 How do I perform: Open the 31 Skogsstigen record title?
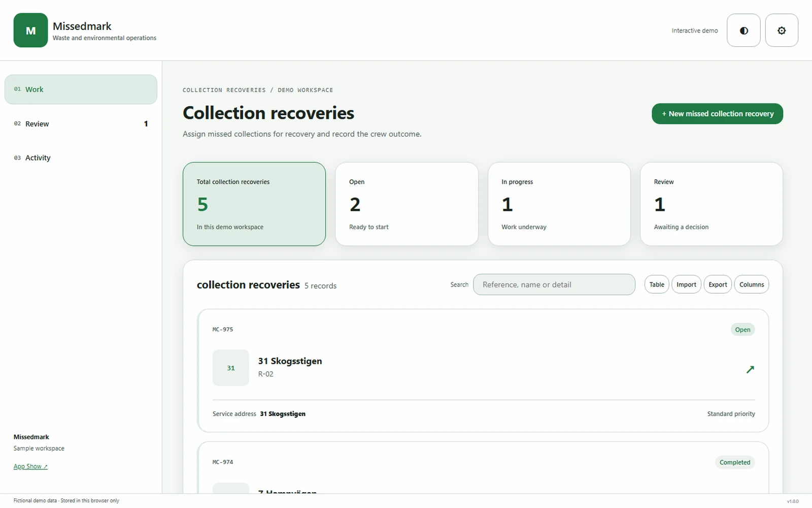coord(290,361)
